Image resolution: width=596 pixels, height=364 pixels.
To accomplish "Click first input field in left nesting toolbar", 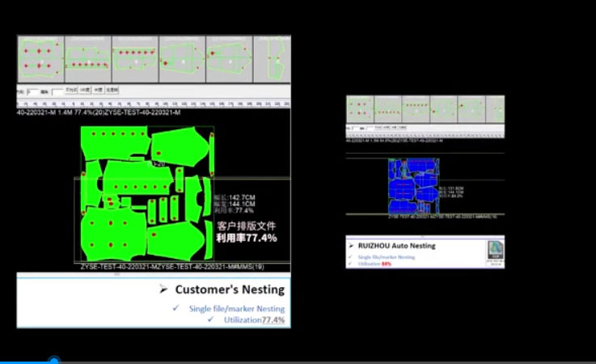I will pyautogui.click(x=32, y=91).
